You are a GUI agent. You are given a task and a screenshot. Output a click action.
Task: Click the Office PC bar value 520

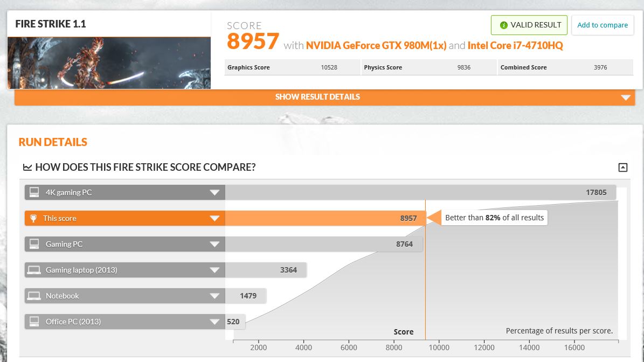[233, 322]
